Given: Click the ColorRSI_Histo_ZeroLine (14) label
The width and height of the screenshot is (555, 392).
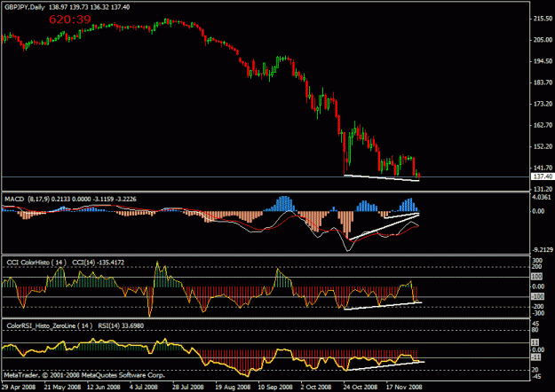Looking at the screenshot, I should (49, 325).
